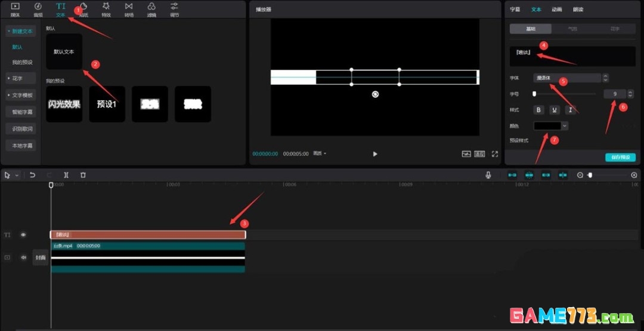Open the 字体 font dropdown
Screen dimensions: 644x331
[x=567, y=78]
